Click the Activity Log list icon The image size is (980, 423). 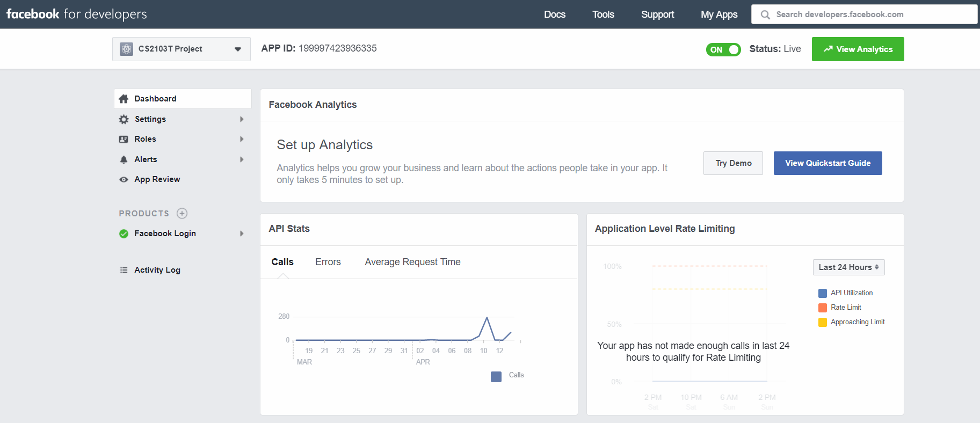pos(124,270)
